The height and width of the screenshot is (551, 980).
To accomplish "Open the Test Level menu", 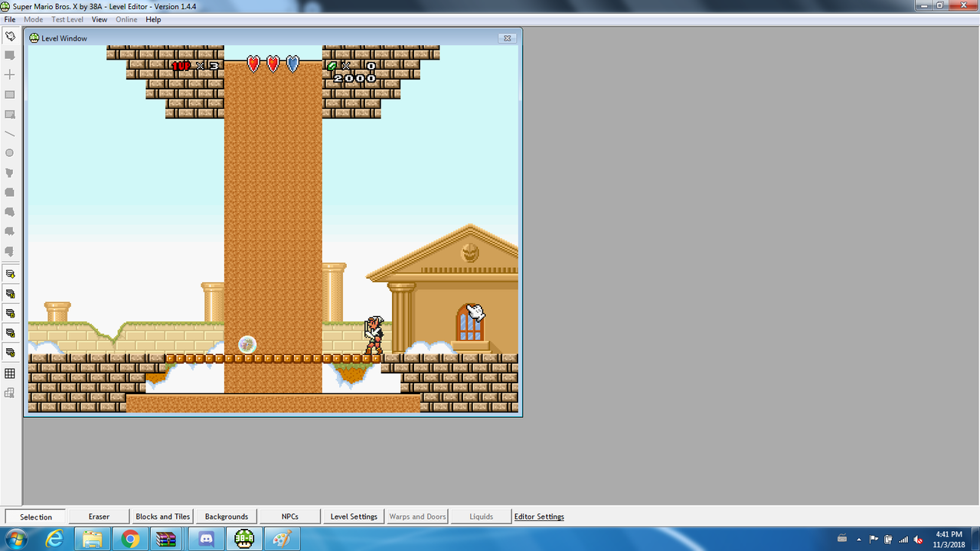I will pyautogui.click(x=67, y=19).
